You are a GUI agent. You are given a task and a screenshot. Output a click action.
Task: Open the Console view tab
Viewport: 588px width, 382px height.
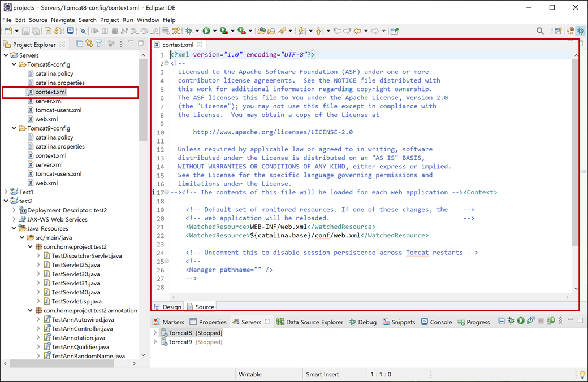436,322
